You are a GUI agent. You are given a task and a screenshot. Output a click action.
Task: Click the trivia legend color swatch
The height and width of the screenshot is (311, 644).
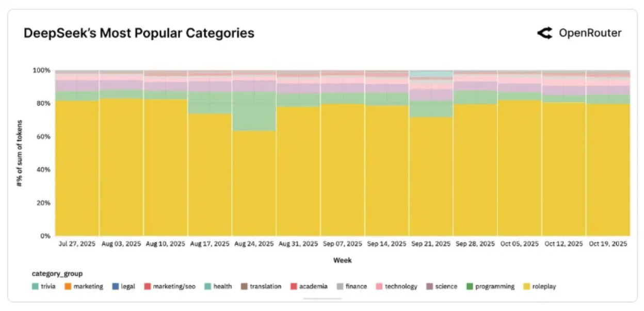coord(35,286)
